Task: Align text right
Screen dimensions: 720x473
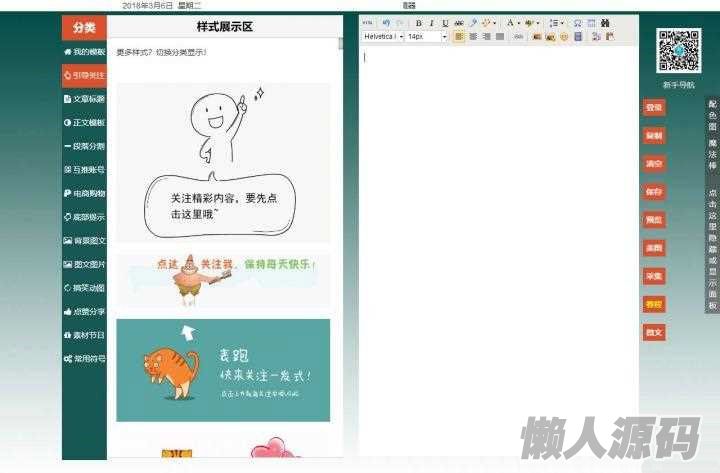Action: (487, 36)
